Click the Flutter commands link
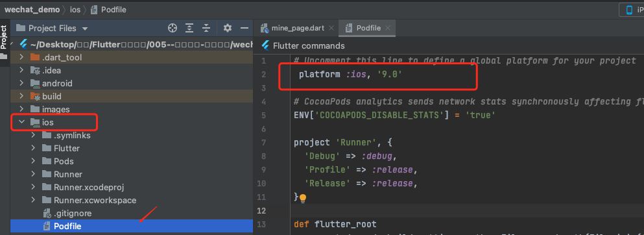 tap(309, 45)
